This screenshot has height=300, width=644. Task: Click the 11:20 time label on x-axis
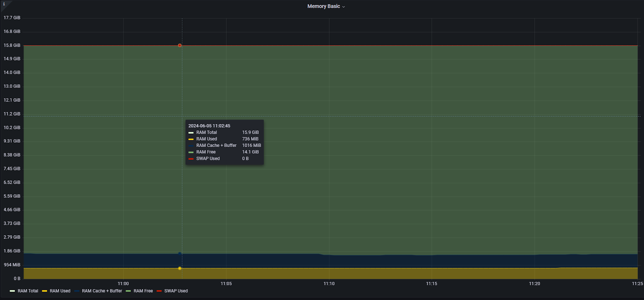pos(535,283)
